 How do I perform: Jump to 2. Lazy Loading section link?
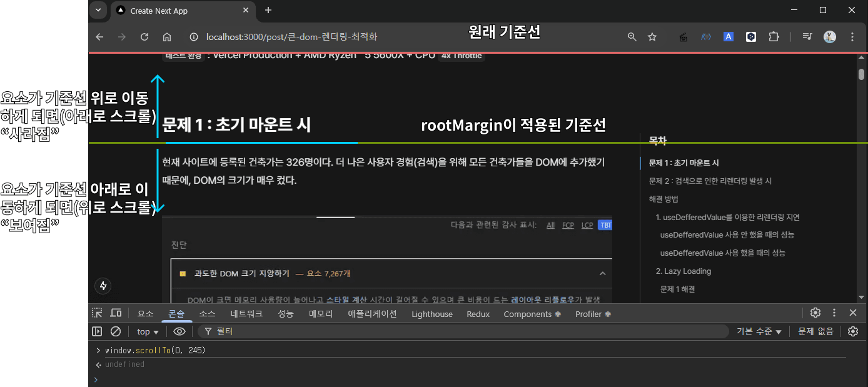683,271
